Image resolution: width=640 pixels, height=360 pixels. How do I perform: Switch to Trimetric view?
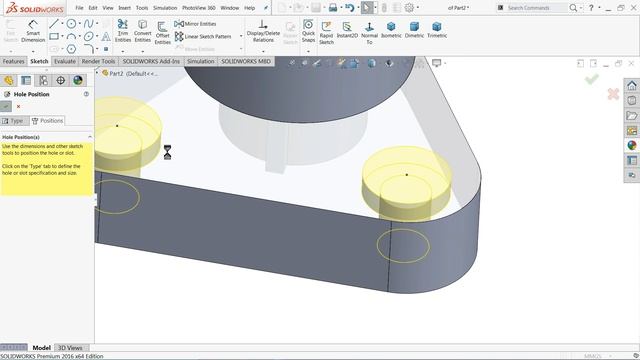(437, 30)
